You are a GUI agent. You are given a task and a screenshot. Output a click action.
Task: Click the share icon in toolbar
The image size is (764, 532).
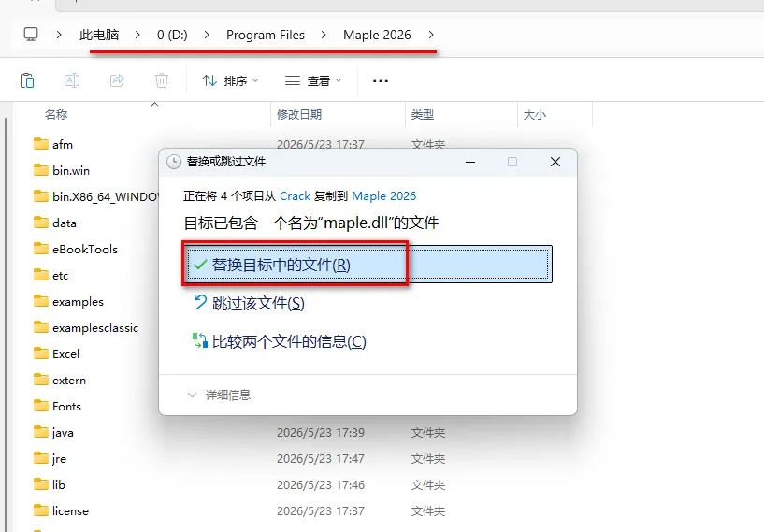click(x=117, y=80)
